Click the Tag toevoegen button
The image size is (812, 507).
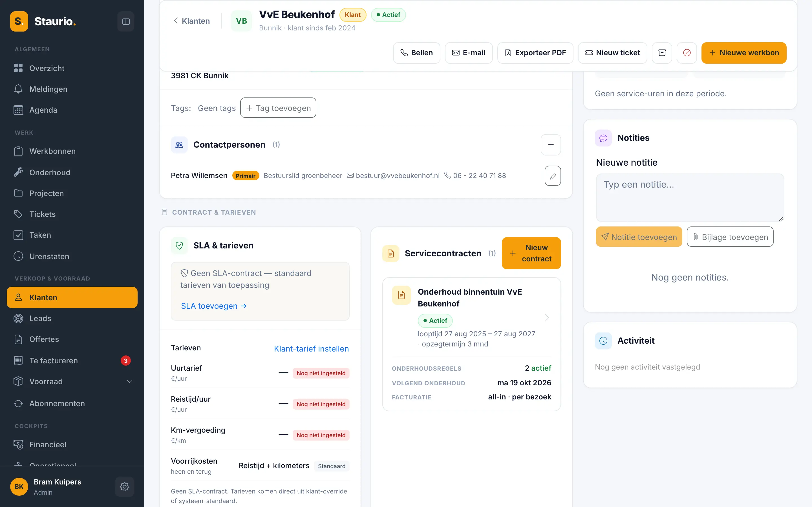tap(278, 108)
